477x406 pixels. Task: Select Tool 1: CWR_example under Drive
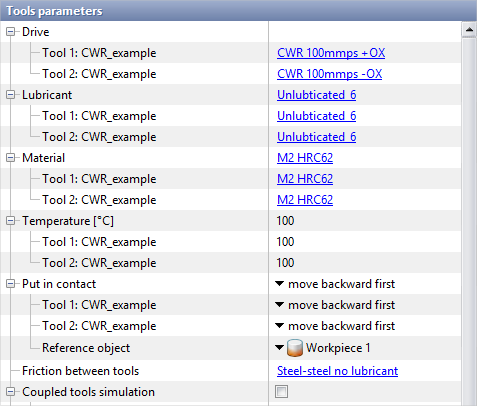pyautogui.click(x=99, y=53)
